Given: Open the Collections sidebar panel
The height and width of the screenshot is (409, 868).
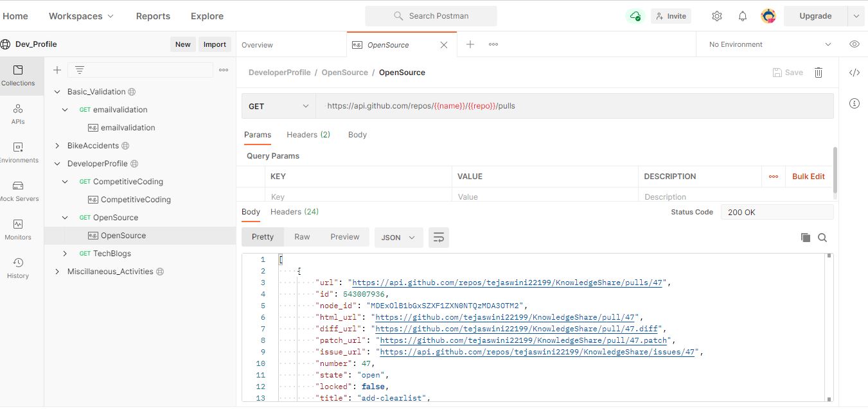Looking at the screenshot, I should [x=18, y=75].
